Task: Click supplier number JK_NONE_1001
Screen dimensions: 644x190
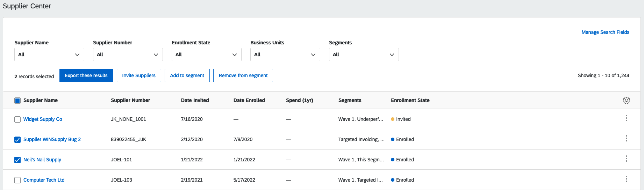Action: pyautogui.click(x=128, y=119)
